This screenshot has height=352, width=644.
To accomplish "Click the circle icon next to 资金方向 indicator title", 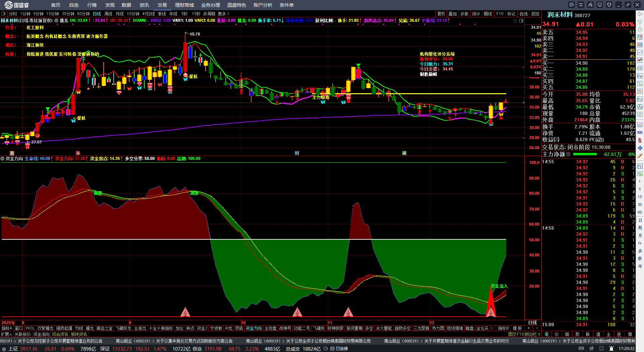I will [3, 159].
